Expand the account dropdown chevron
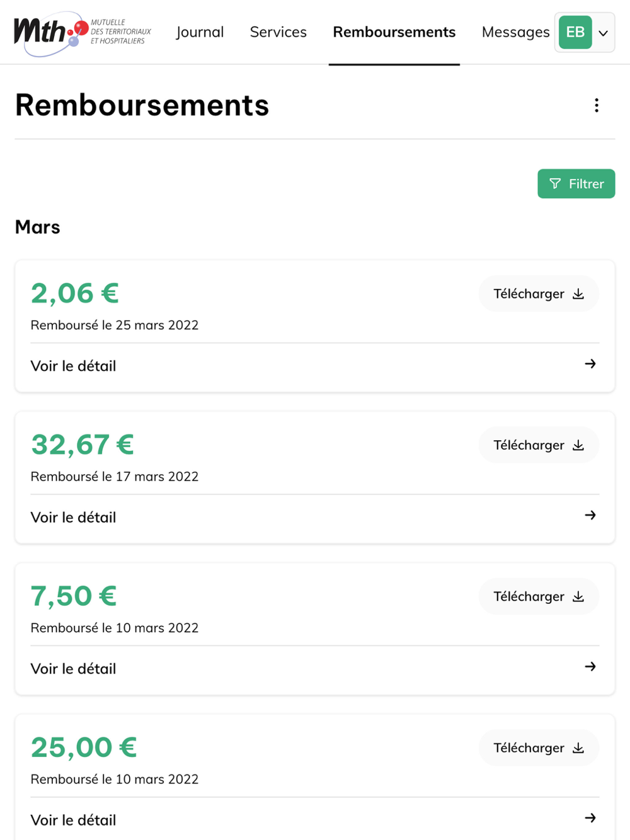Screen dimensions: 630x840 604,33
